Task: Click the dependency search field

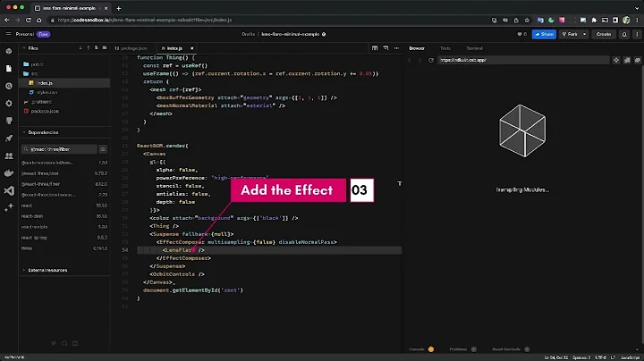Action: point(60,149)
